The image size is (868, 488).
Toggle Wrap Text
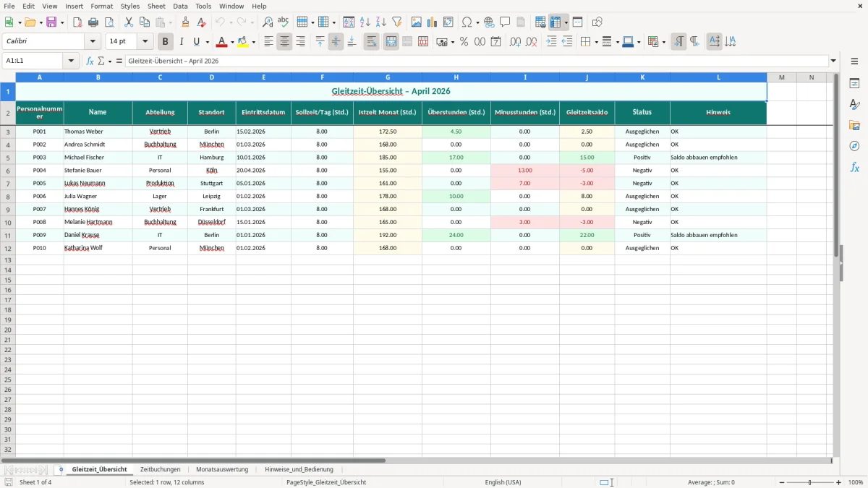[x=372, y=42]
